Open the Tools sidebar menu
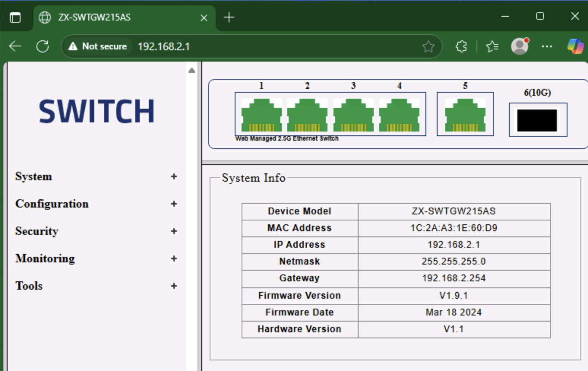588x371 pixels. click(x=29, y=286)
